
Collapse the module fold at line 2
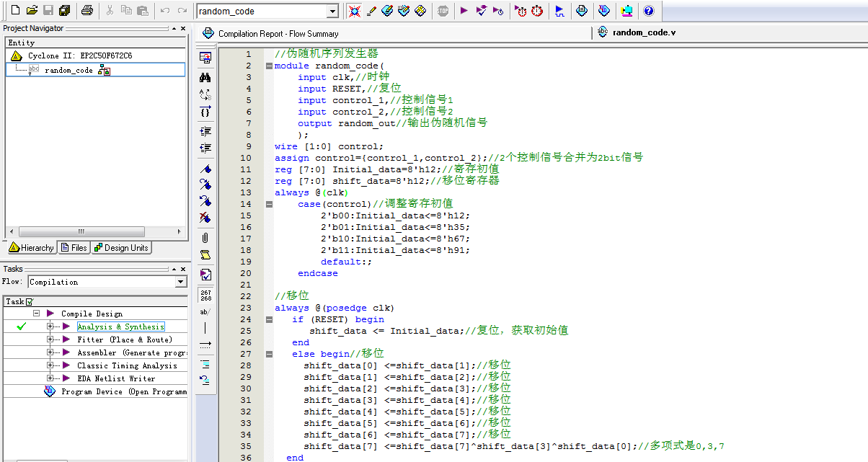269,66
